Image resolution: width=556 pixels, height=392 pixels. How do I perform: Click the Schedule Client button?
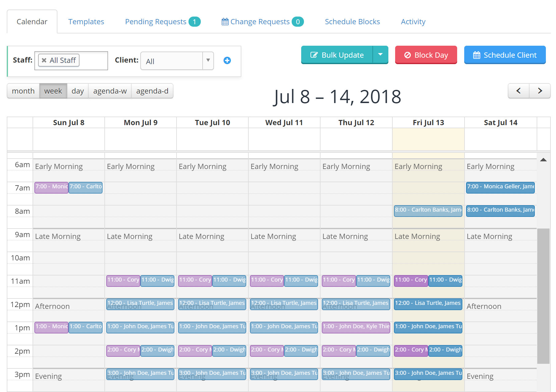(x=505, y=55)
